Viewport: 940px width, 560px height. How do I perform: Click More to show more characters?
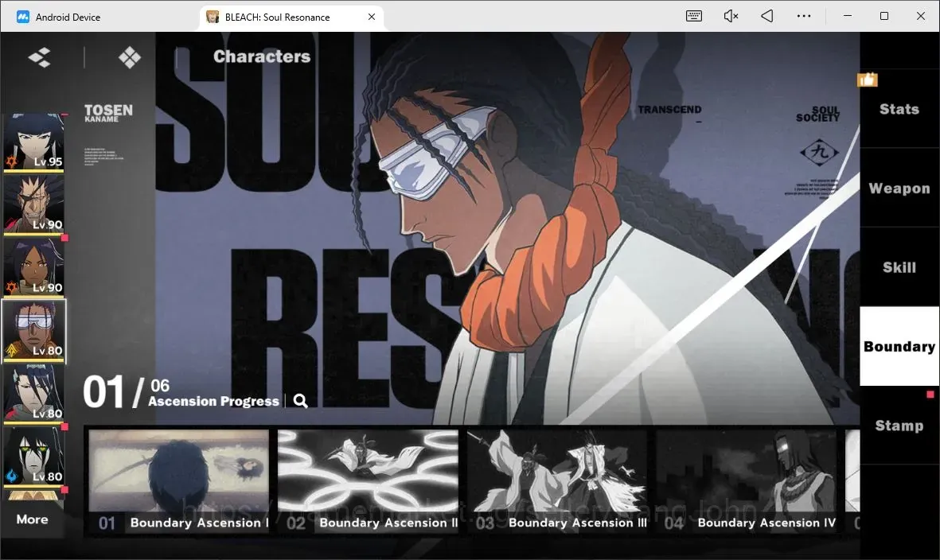coord(33,519)
